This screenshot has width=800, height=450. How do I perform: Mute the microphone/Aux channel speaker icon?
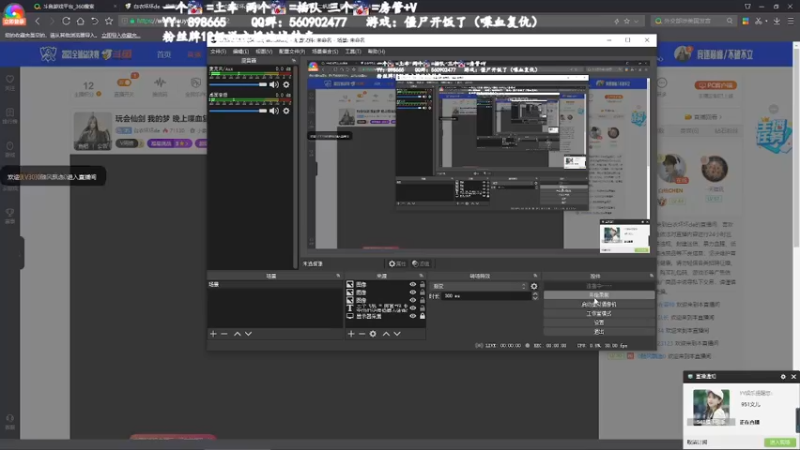[x=274, y=84]
